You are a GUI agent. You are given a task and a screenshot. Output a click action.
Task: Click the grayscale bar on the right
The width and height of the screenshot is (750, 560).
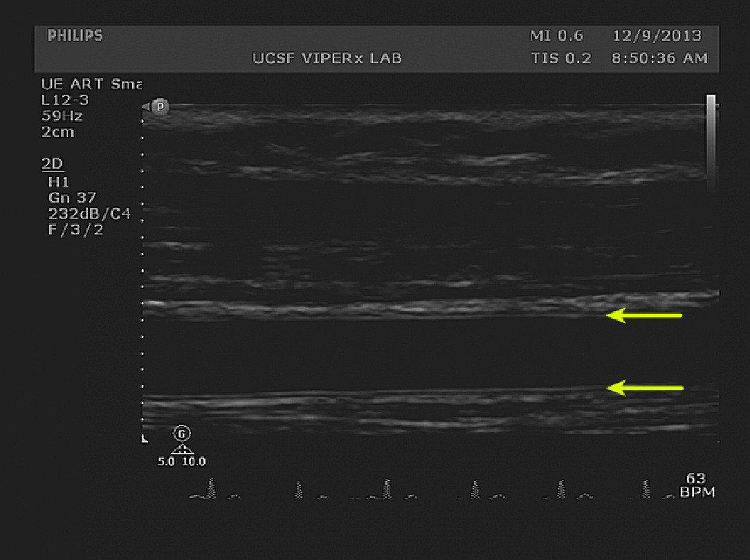point(711,142)
